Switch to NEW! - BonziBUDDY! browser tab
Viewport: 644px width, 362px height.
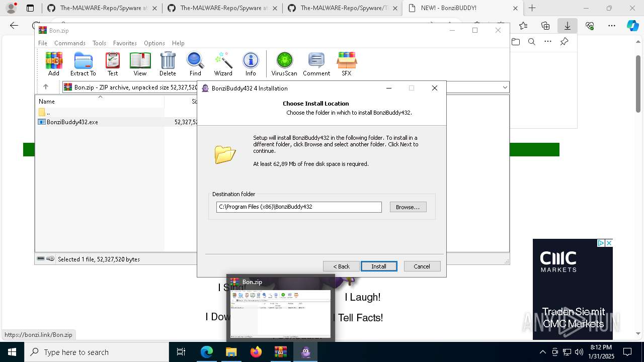(x=462, y=8)
